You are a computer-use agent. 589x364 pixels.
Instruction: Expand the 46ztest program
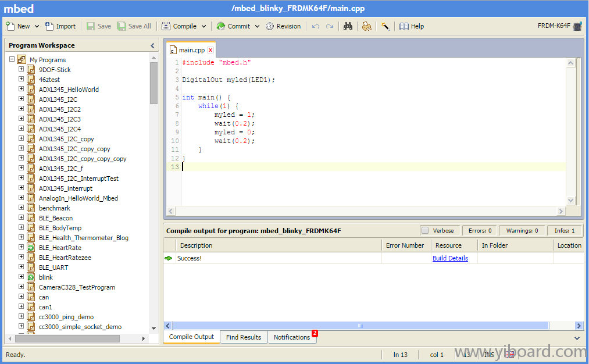[x=21, y=79]
